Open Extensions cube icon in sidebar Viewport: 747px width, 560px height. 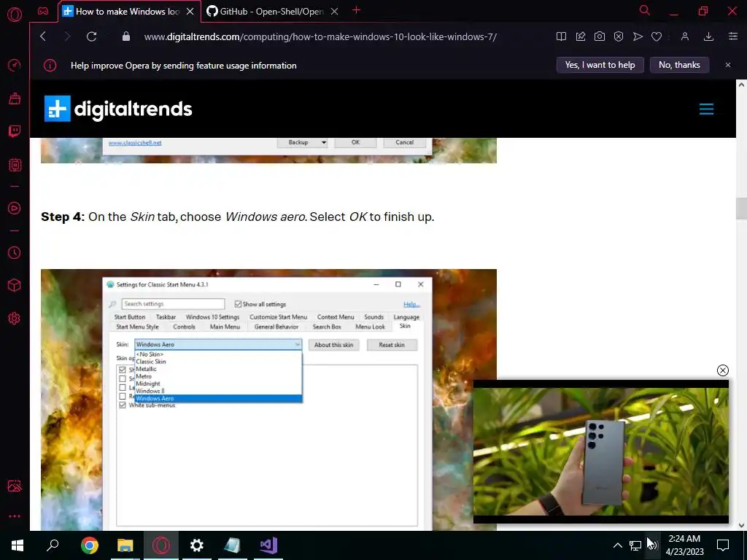pos(15,285)
